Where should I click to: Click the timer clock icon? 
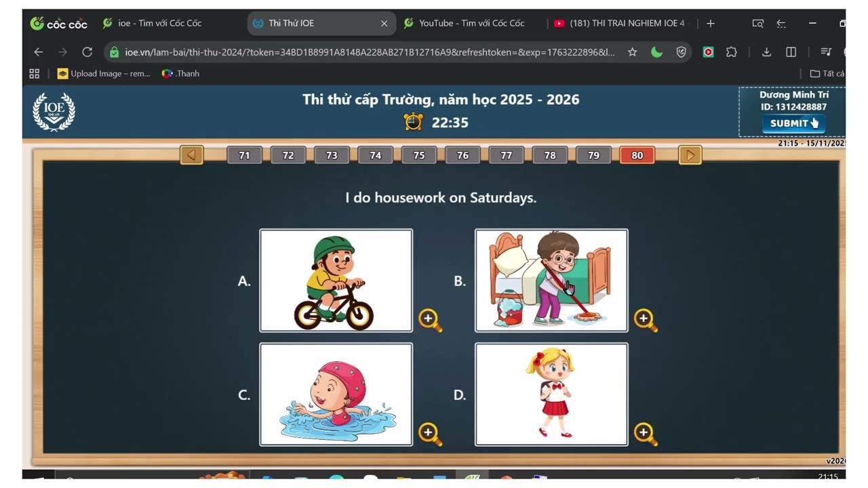point(414,122)
